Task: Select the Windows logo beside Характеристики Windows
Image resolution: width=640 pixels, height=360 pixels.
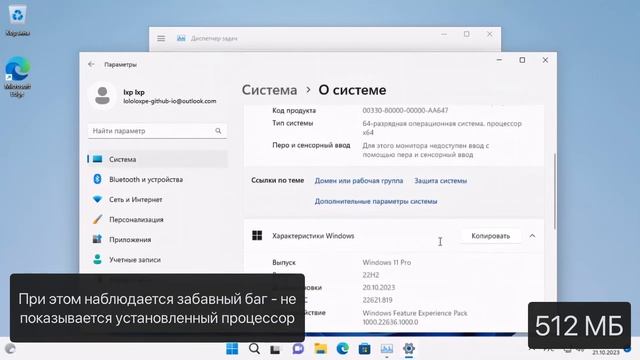Action: click(x=257, y=236)
